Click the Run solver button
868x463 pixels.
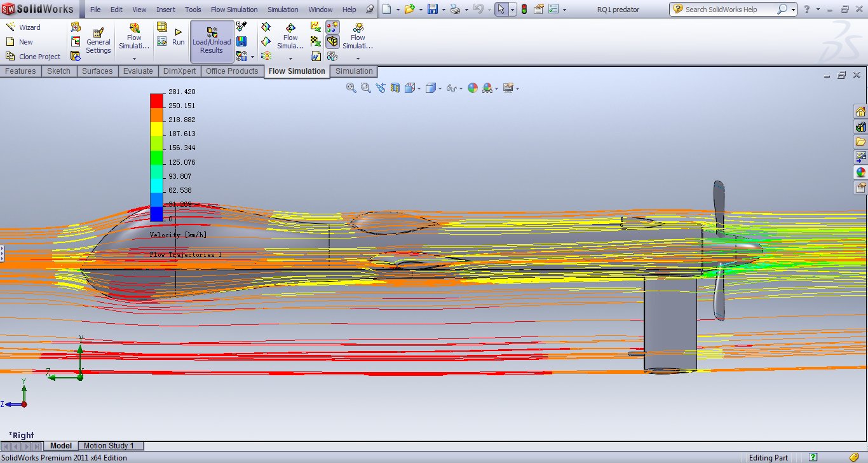click(179, 37)
